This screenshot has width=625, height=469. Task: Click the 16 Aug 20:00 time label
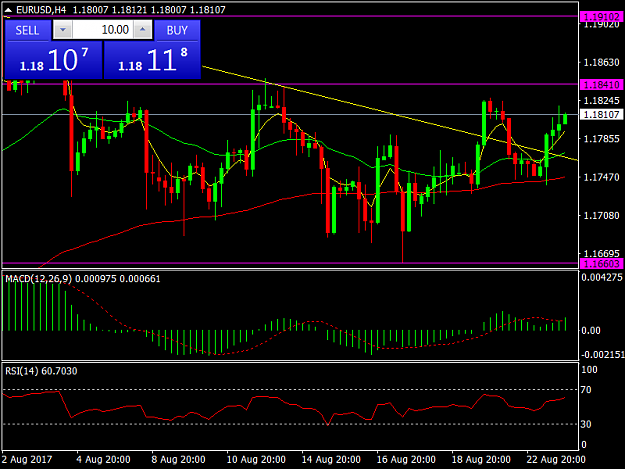406,459
